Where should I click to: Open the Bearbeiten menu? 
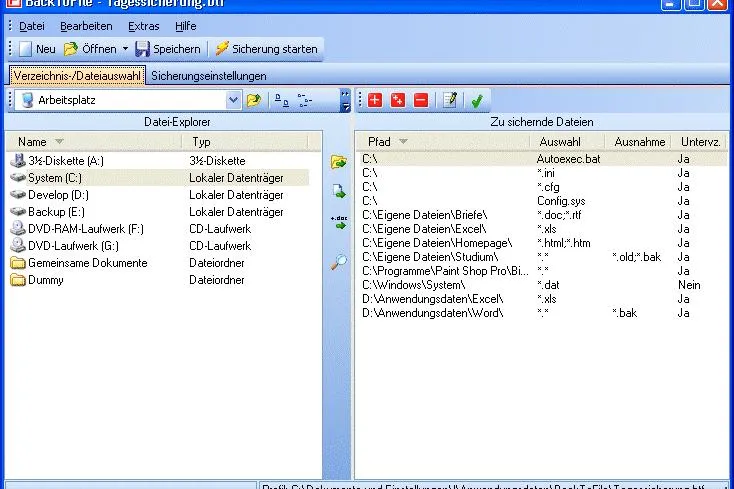(x=86, y=26)
